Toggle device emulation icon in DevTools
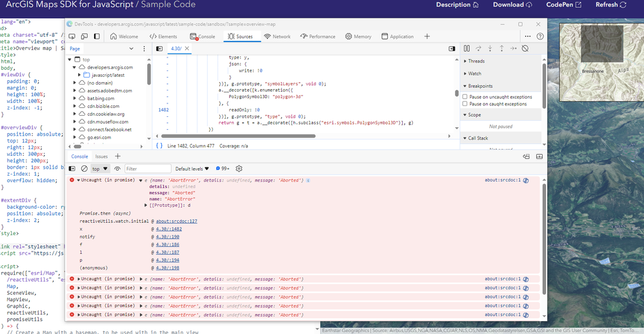Viewport: 644px width, 334px height. 86,37
